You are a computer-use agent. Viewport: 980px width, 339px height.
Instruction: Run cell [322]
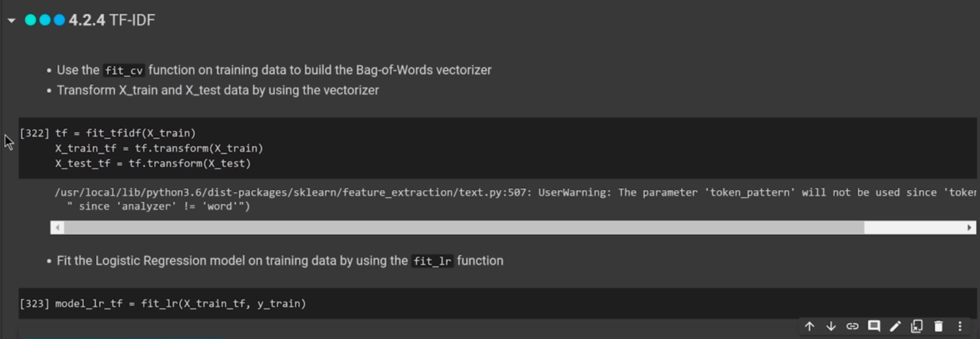pos(34,133)
